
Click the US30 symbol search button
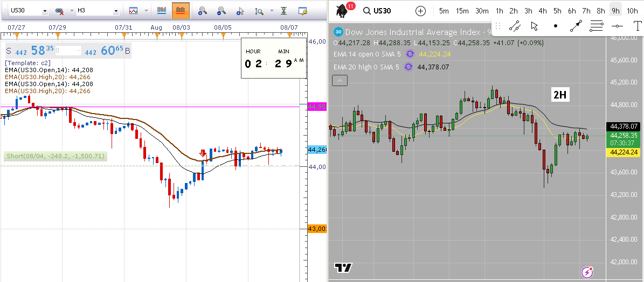[x=383, y=11]
